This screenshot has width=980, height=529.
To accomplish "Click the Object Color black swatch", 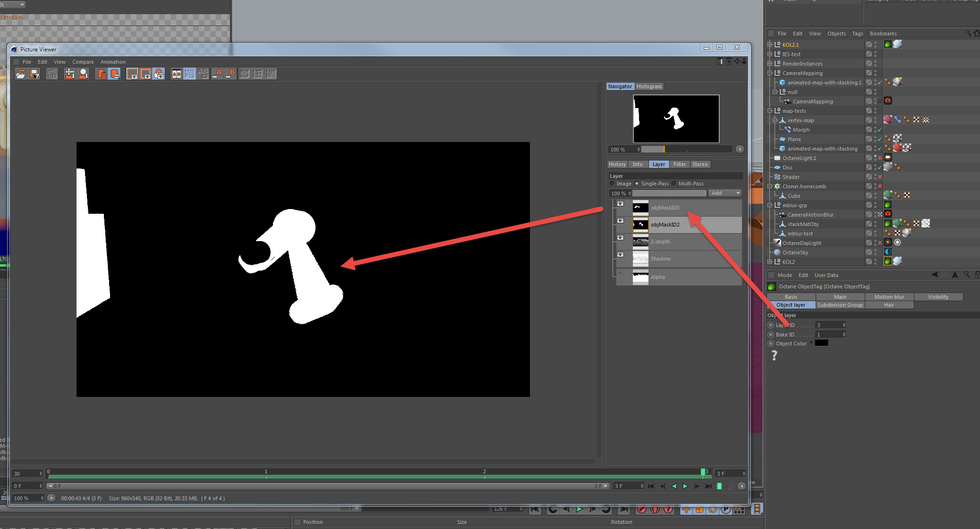I will tap(822, 343).
